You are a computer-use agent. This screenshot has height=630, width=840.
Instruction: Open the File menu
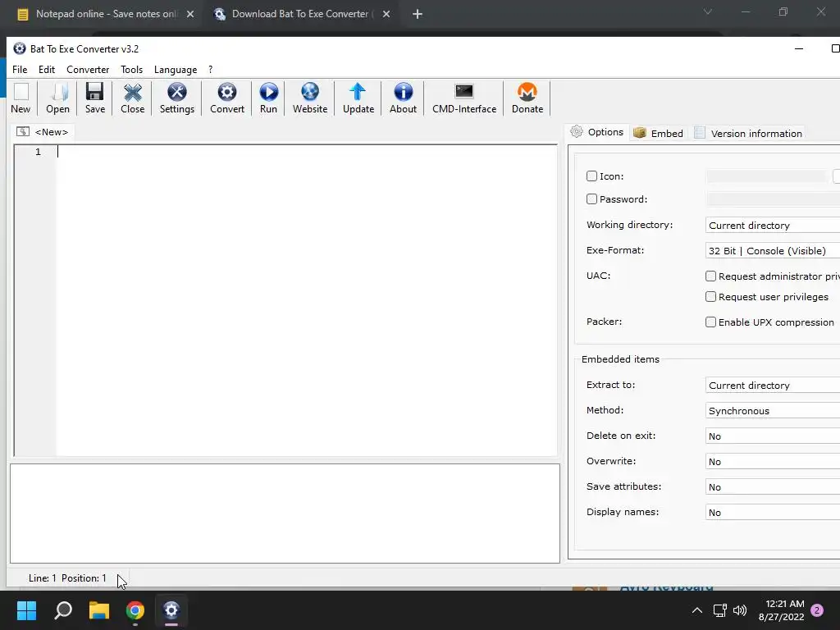pos(20,70)
